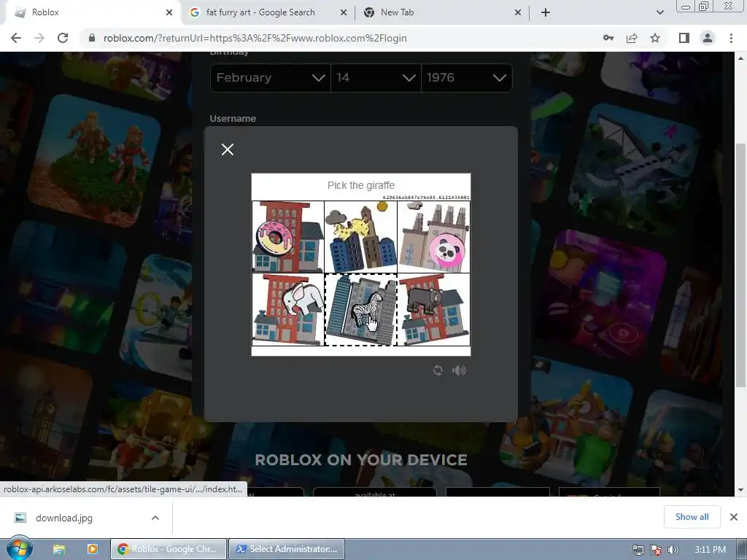Click the network tray icon
747x560 pixels.
(x=638, y=550)
